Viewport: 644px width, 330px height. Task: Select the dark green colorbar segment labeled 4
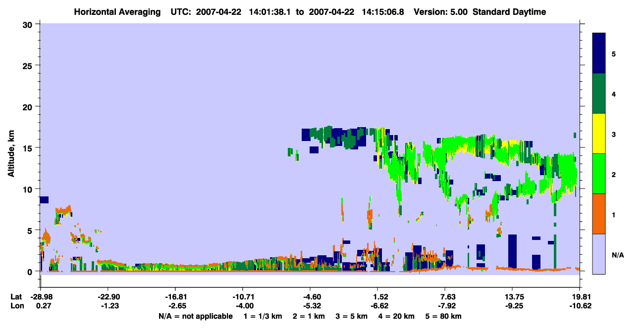pyautogui.click(x=599, y=94)
